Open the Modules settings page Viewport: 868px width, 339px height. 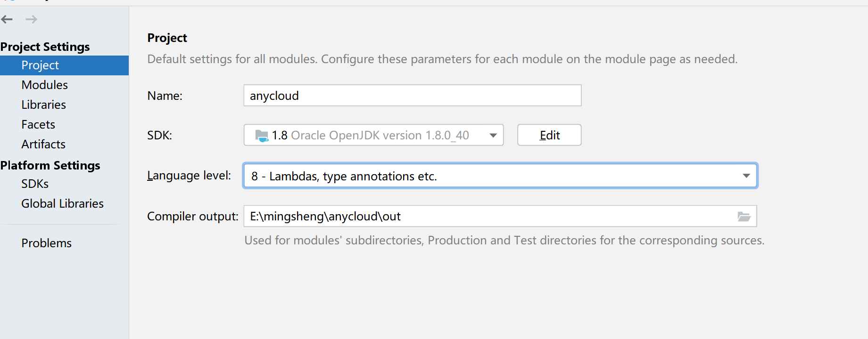(x=45, y=85)
